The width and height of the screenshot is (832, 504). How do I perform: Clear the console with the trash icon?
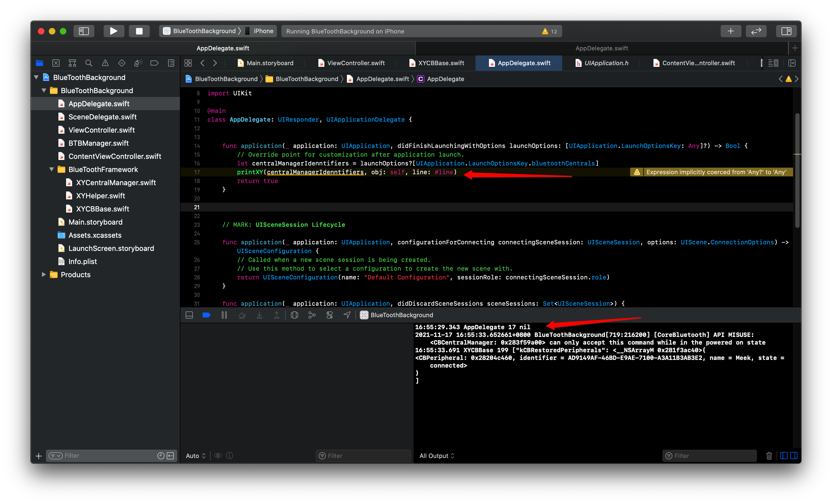point(769,456)
